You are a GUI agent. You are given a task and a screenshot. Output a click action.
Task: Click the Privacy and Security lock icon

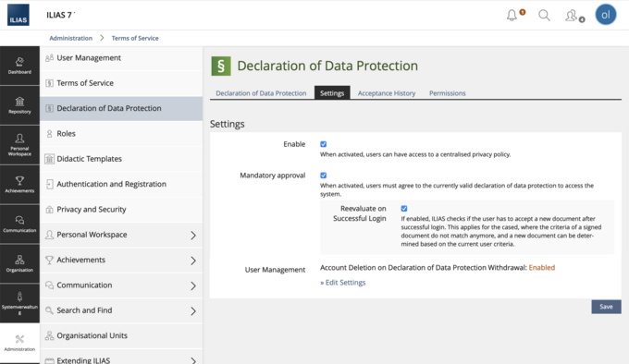(x=49, y=210)
